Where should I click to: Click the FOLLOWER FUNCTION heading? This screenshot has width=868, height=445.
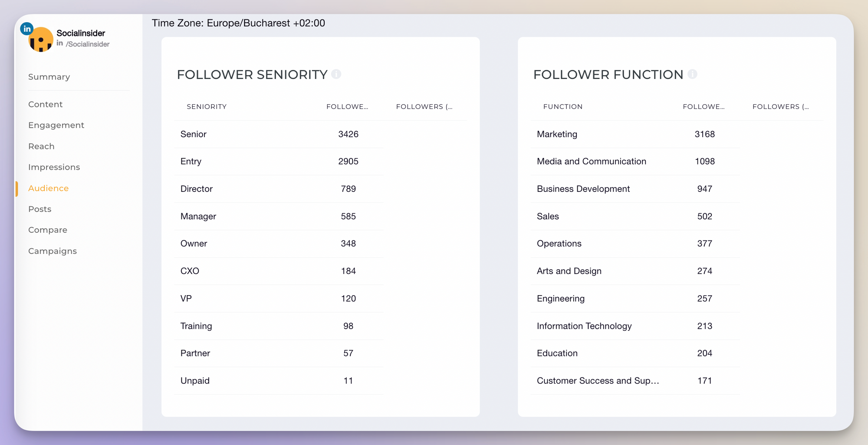point(608,75)
